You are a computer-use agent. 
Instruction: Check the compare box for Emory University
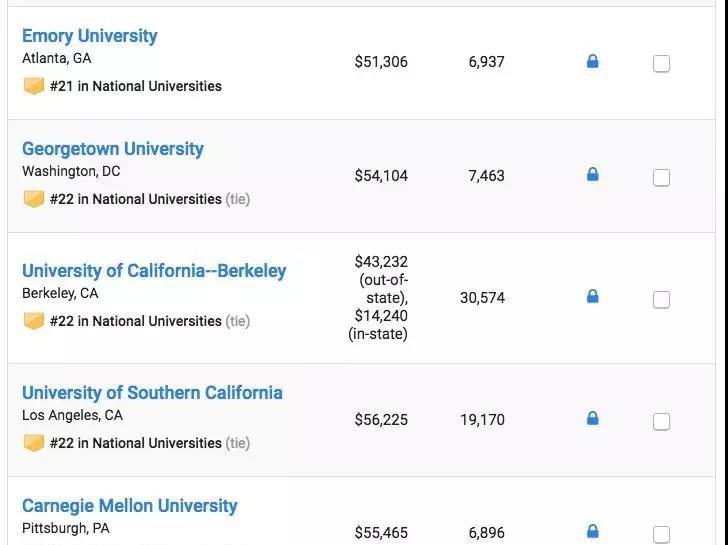pyautogui.click(x=661, y=64)
